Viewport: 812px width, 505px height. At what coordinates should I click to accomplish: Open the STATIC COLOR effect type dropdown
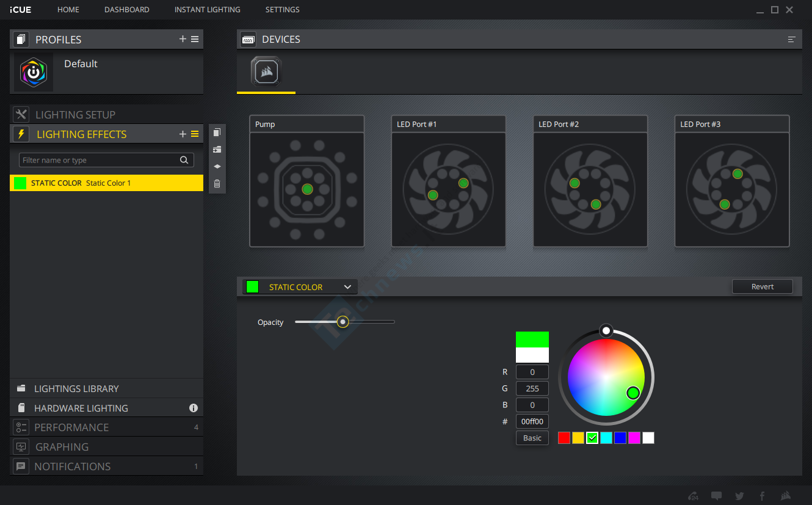(300, 287)
